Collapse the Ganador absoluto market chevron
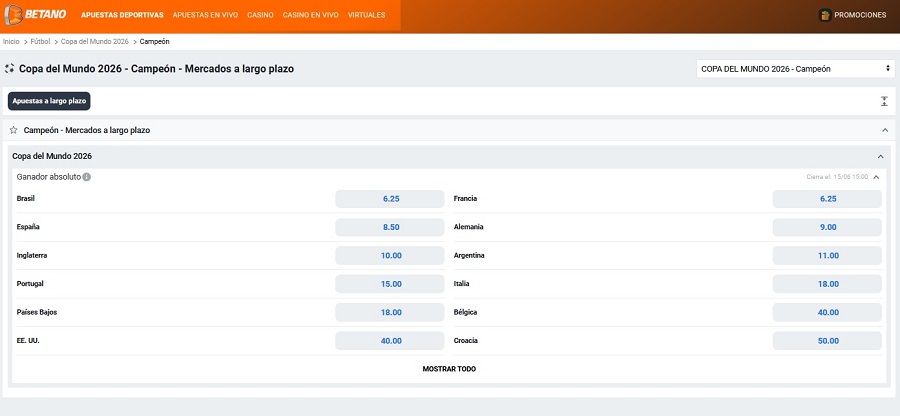This screenshot has width=900, height=416. (x=876, y=177)
